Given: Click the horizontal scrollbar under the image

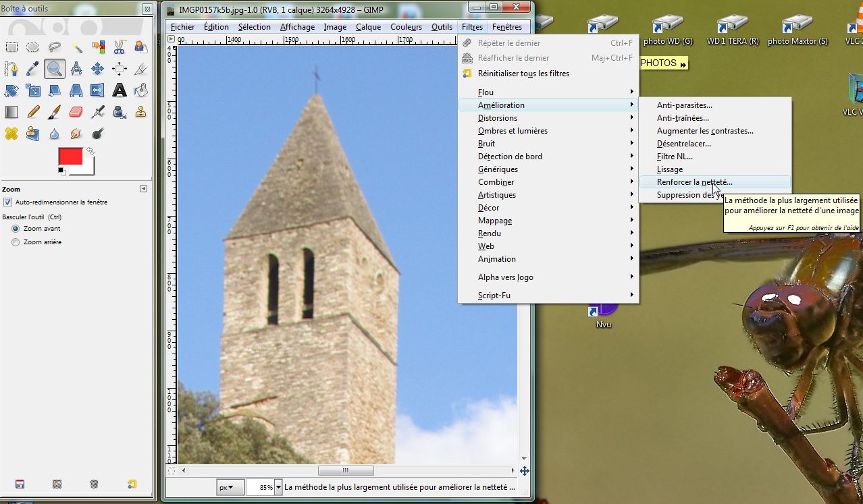Looking at the screenshot, I should (x=345, y=471).
